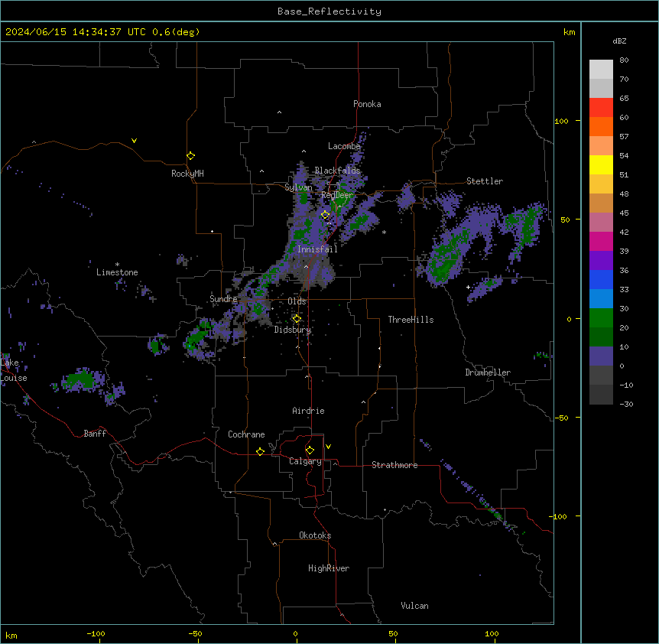This screenshot has width=659, height=644.
Task: Select the 36 dBZ blue swatch
Action: tap(601, 279)
